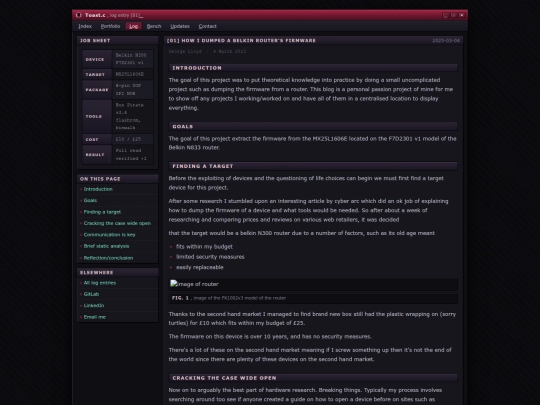Open All log entries link
This screenshot has width=540, height=405.
(x=100, y=283)
